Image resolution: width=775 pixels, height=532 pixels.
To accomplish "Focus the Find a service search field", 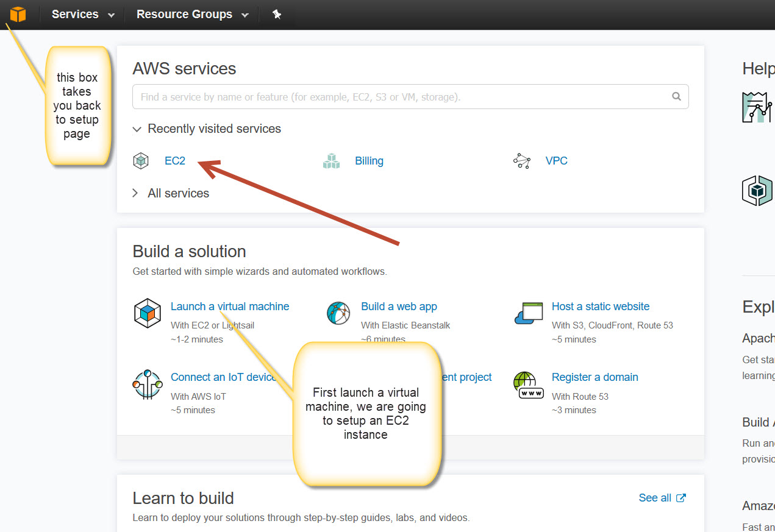I will point(402,97).
